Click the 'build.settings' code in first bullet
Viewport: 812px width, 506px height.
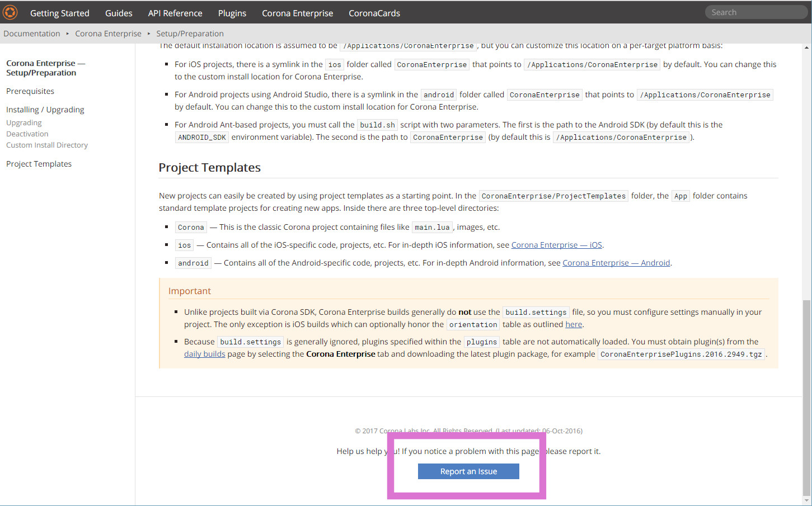[x=536, y=313]
